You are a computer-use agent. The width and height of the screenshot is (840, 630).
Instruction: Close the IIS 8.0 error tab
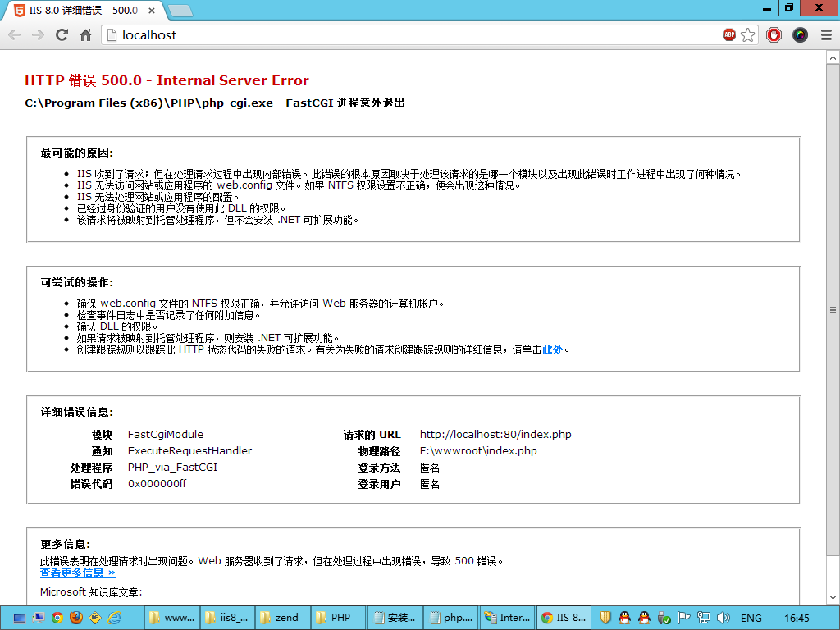click(x=152, y=11)
